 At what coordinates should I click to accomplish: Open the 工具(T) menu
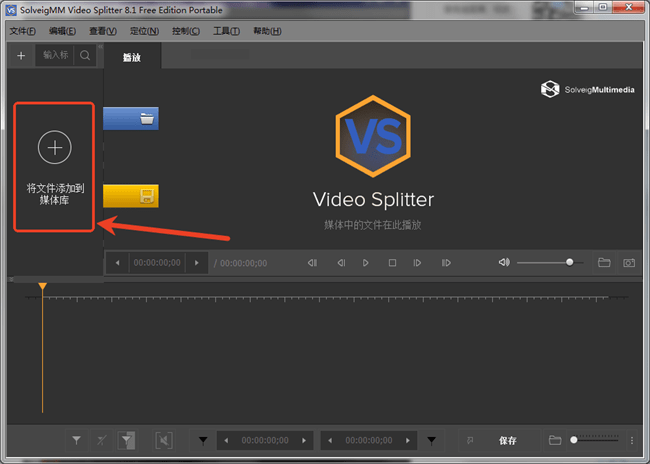point(226,31)
